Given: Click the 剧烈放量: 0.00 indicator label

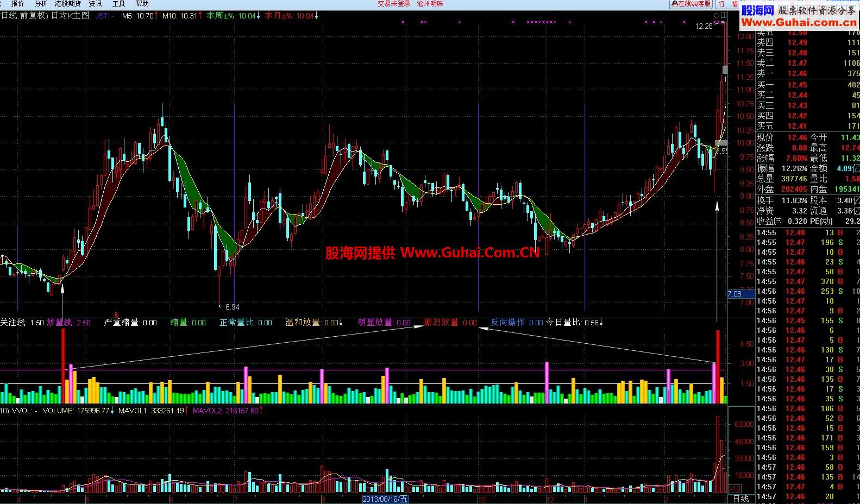Looking at the screenshot, I should pyautogui.click(x=451, y=323).
